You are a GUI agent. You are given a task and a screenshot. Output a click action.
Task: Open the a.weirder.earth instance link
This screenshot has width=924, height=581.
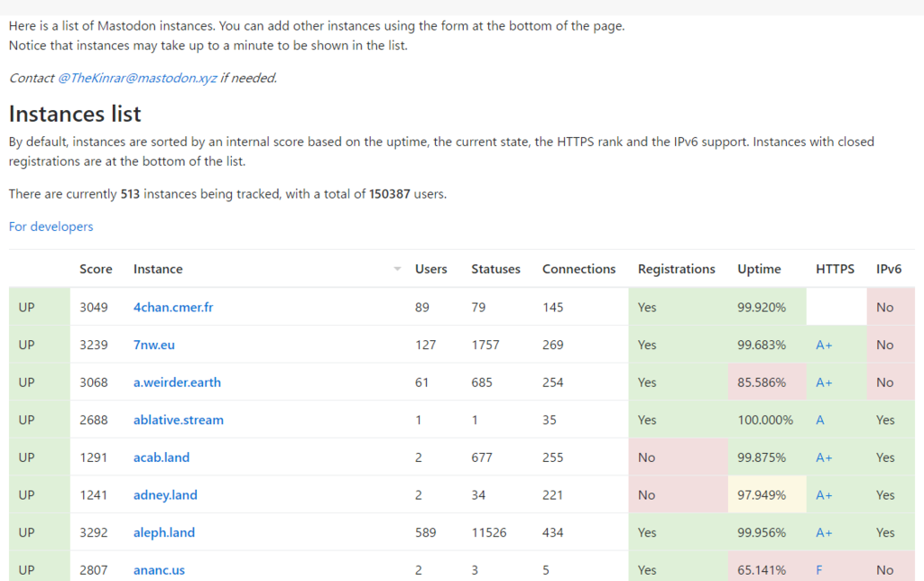177,383
